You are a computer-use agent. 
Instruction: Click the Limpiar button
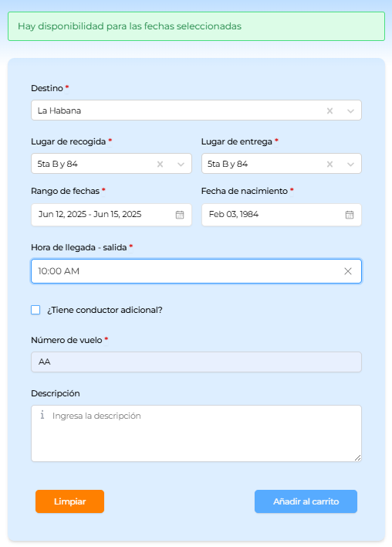coord(69,501)
